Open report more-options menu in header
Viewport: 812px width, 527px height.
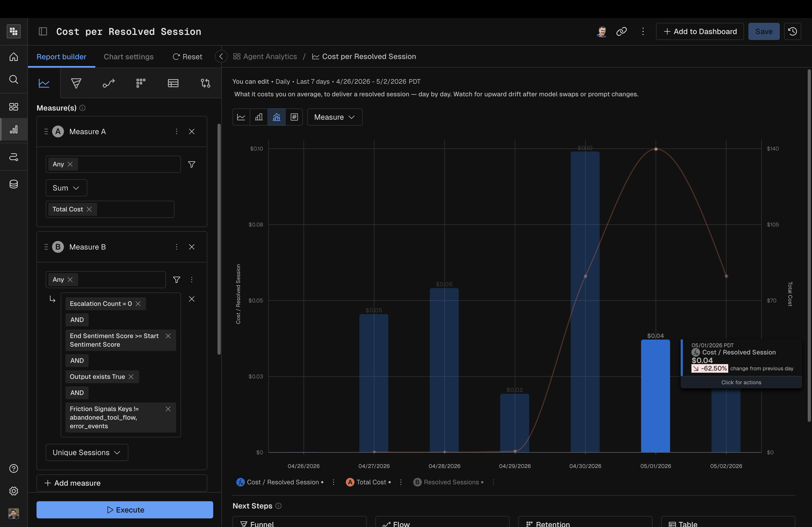click(643, 31)
